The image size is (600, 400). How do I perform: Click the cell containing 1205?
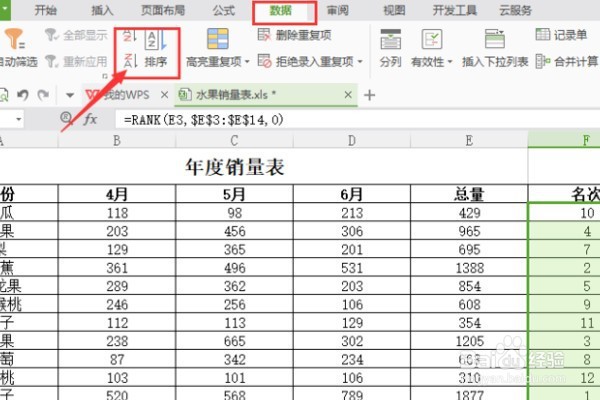click(469, 341)
